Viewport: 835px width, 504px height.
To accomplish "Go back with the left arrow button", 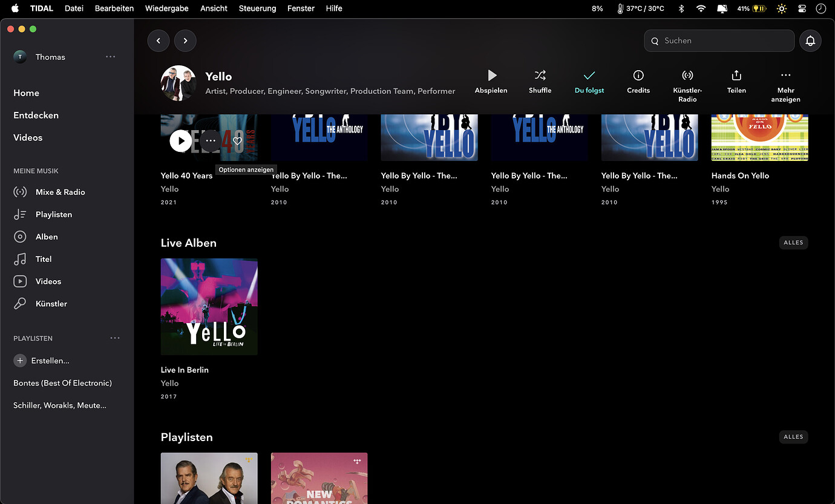I will tap(159, 41).
